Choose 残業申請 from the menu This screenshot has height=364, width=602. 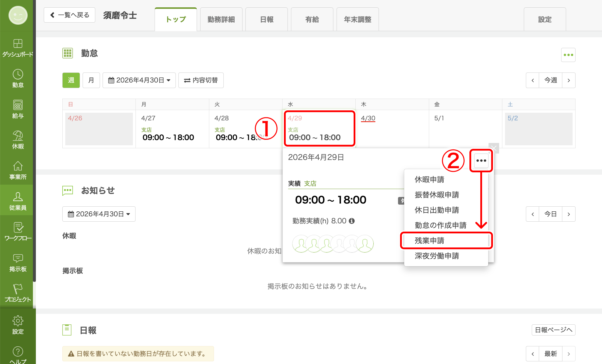coord(446,241)
